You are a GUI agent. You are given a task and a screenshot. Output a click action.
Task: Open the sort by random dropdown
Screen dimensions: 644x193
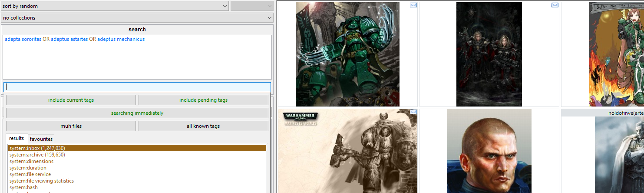[115, 6]
